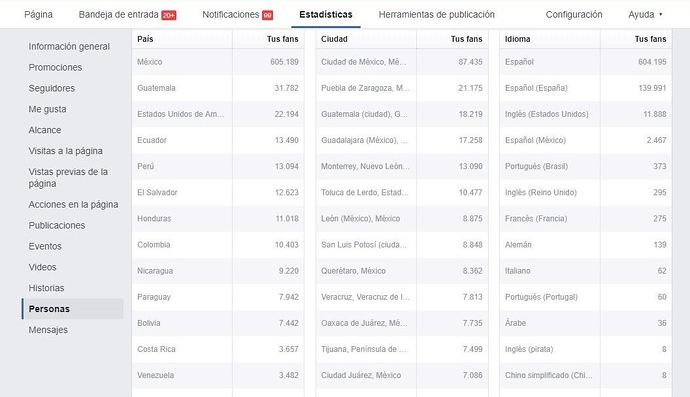Switch to the Página tab

38,15
